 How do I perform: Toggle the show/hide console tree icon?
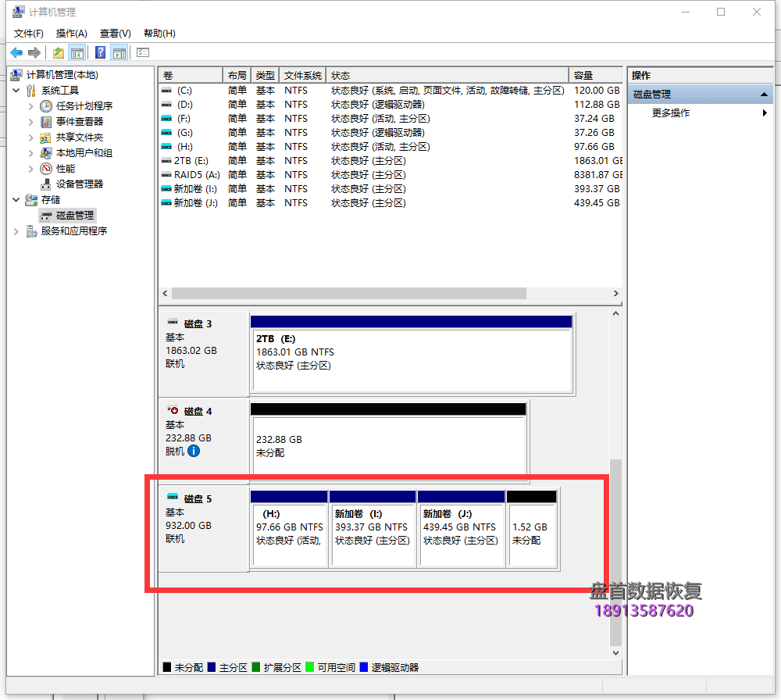[77, 52]
